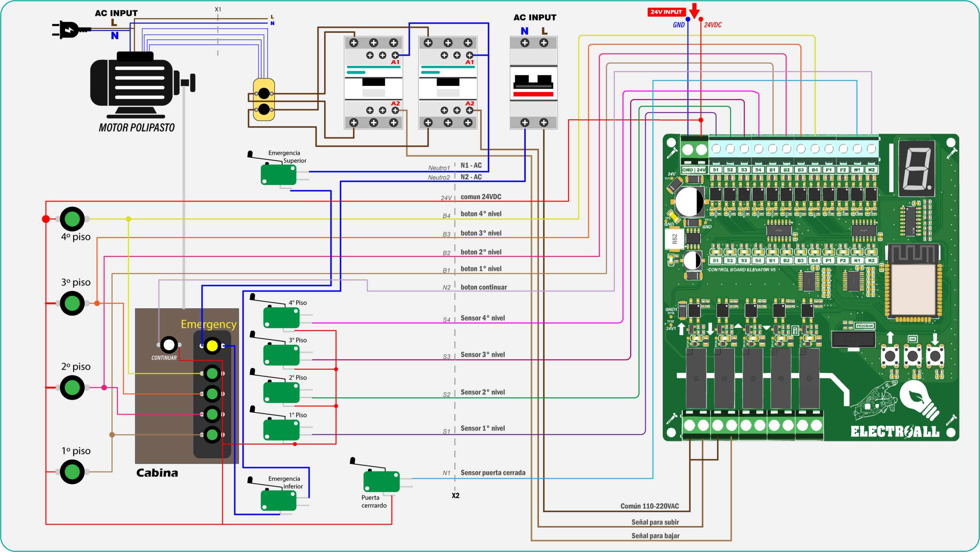Click the up-arrow tactile button on board
The width and height of the screenshot is (980, 552).
click(x=890, y=356)
